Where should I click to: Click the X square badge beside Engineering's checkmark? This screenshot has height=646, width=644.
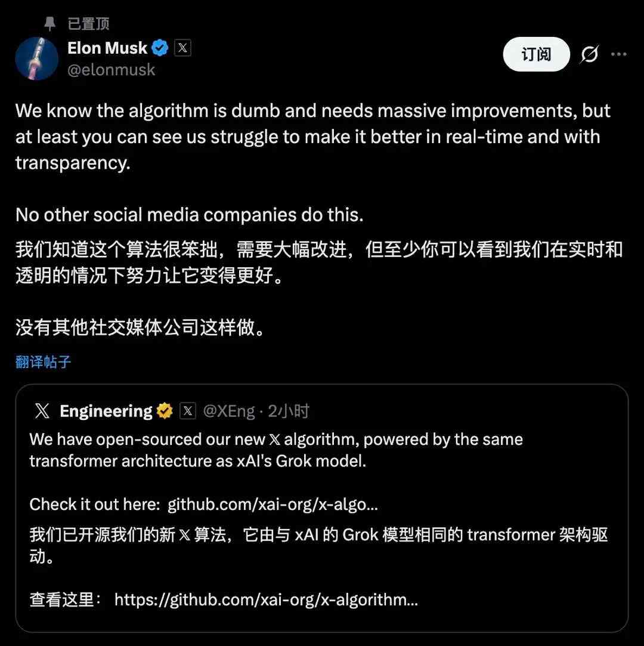point(188,410)
